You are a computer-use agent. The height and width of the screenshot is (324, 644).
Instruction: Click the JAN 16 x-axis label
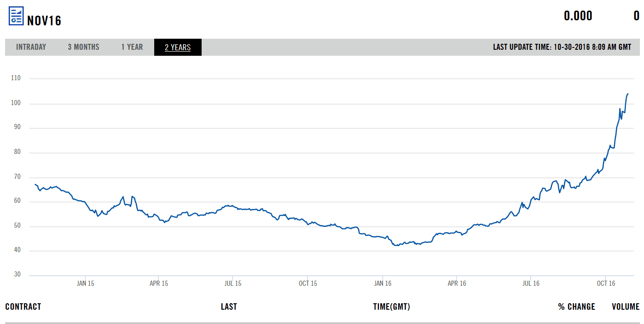[383, 283]
